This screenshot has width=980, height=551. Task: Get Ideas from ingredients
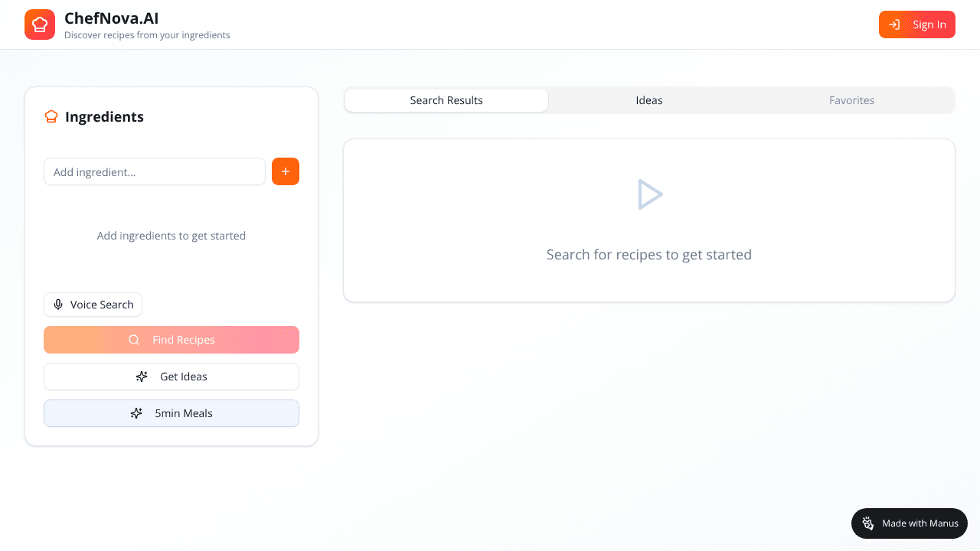pos(171,377)
